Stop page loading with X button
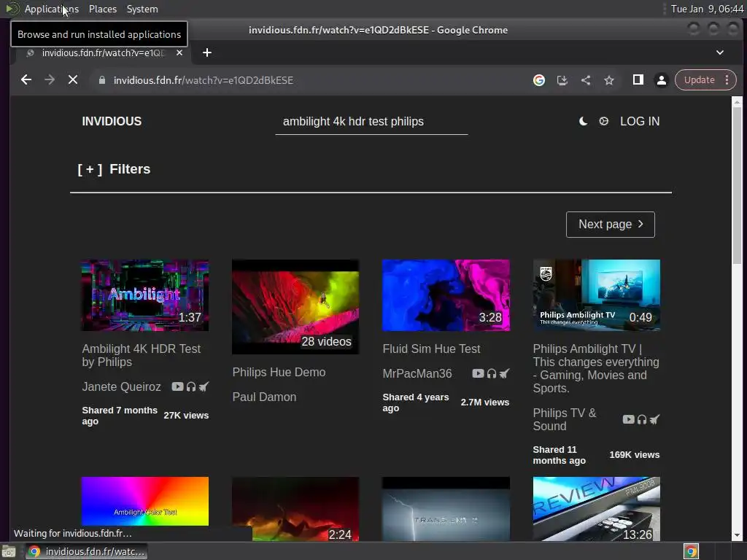This screenshot has width=747, height=560. [x=73, y=80]
